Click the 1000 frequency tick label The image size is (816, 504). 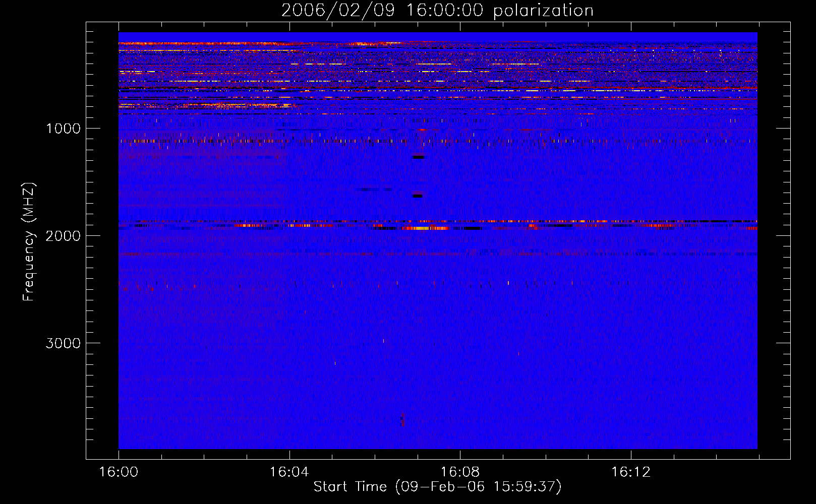[63, 129]
